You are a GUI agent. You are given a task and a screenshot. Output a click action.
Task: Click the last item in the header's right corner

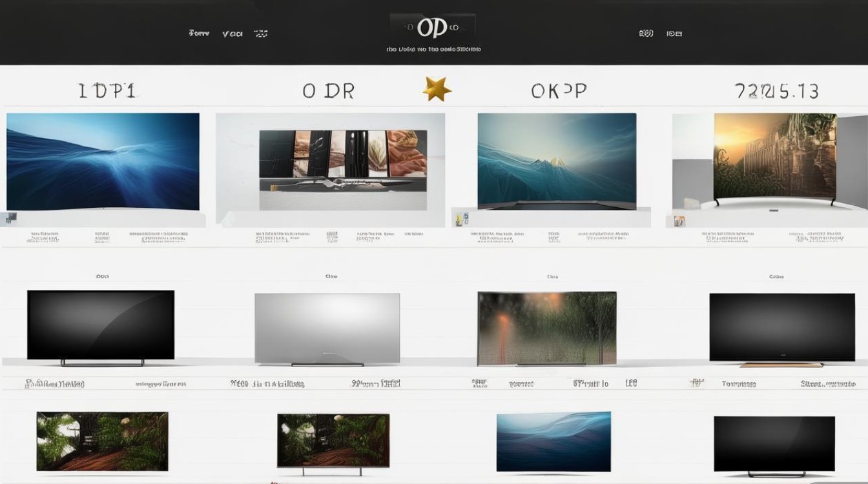pos(674,34)
